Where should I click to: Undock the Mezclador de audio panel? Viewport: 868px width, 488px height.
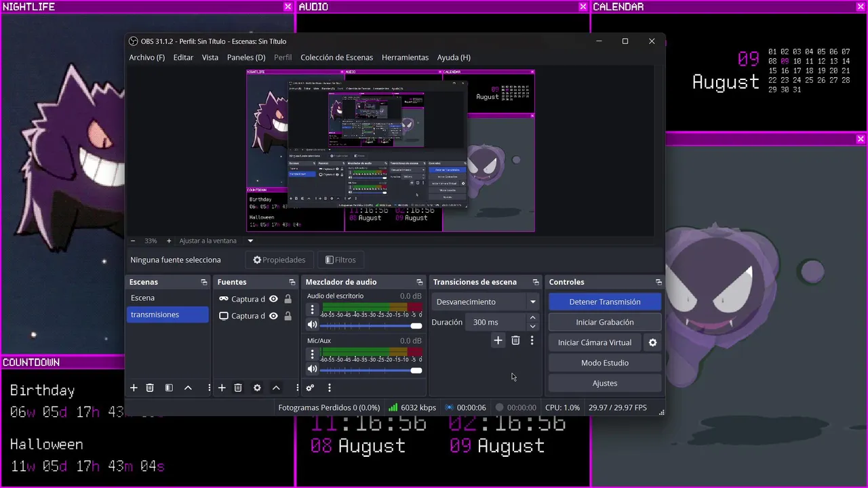(x=421, y=282)
